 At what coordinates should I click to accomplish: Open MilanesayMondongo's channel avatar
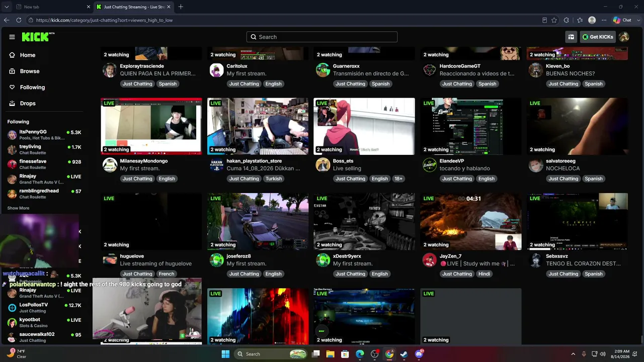[x=110, y=165]
